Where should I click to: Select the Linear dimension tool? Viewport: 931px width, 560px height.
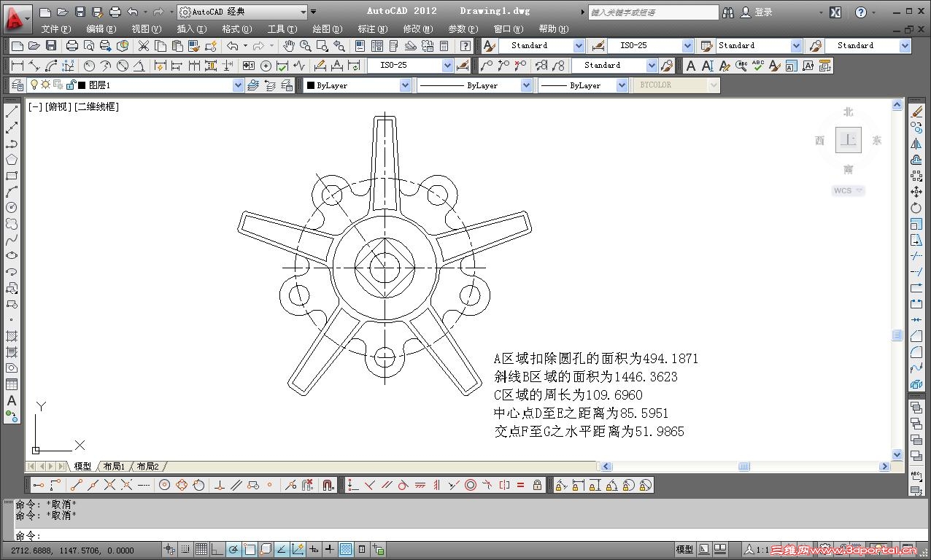tap(18, 66)
